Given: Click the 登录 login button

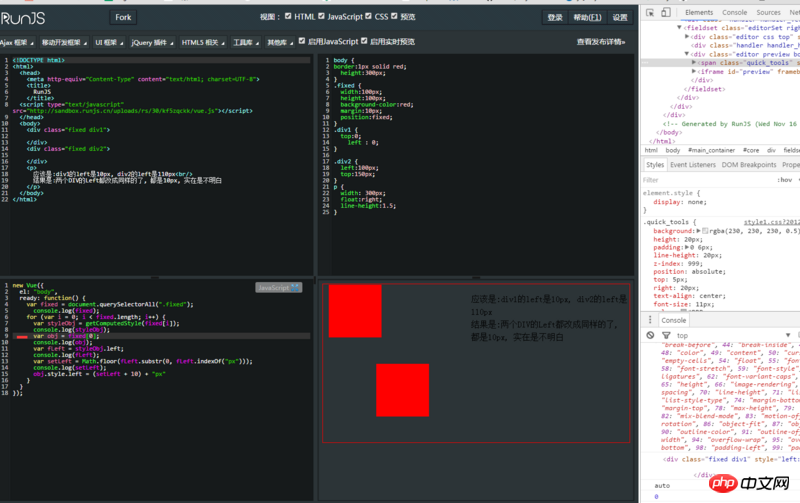Looking at the screenshot, I should [555, 17].
